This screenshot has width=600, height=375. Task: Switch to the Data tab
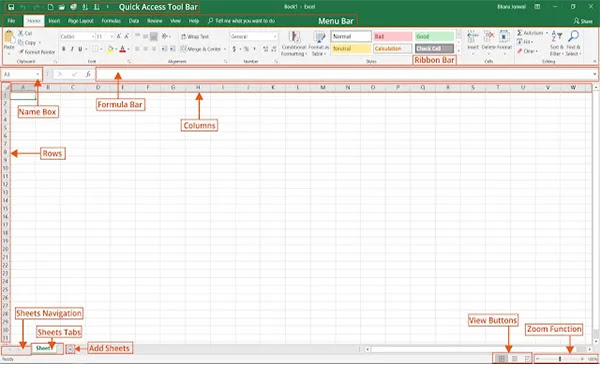point(134,21)
